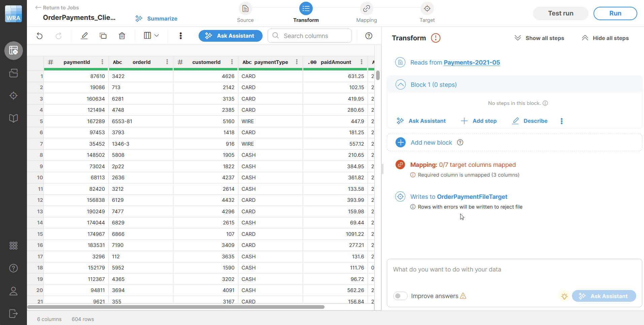Switch to the Source step tab
Viewport: 644px width, 325px height.
pyautogui.click(x=245, y=13)
